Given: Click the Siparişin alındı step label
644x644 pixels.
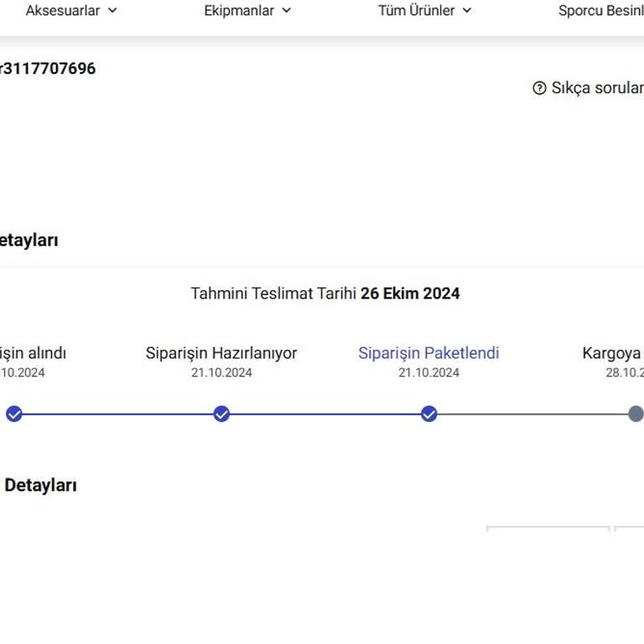Looking at the screenshot, I should pyautogui.click(x=34, y=353).
